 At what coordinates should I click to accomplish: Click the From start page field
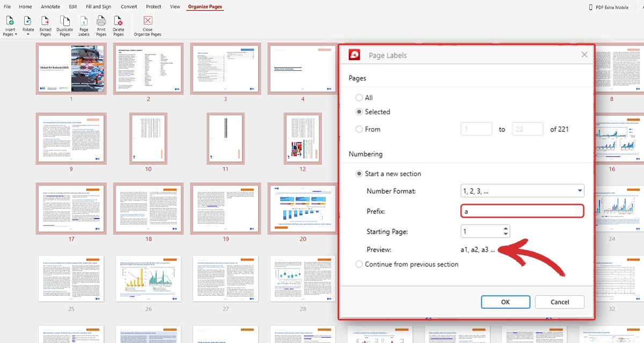click(477, 129)
